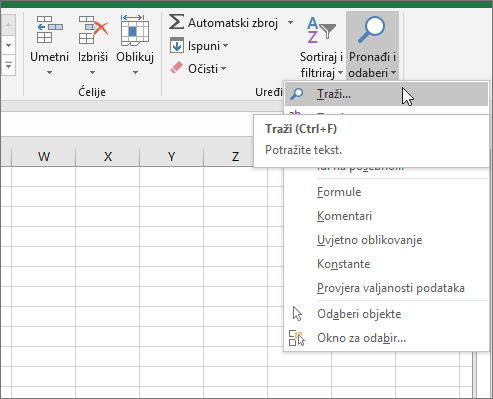Click the first empty cell under column X
This screenshot has height=399, width=493.
(x=108, y=177)
